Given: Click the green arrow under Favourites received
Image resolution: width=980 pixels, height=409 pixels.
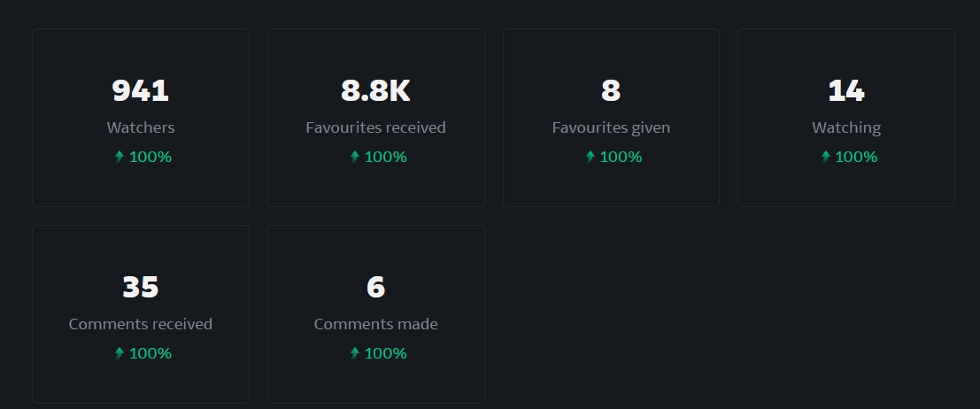Looking at the screenshot, I should (x=355, y=157).
